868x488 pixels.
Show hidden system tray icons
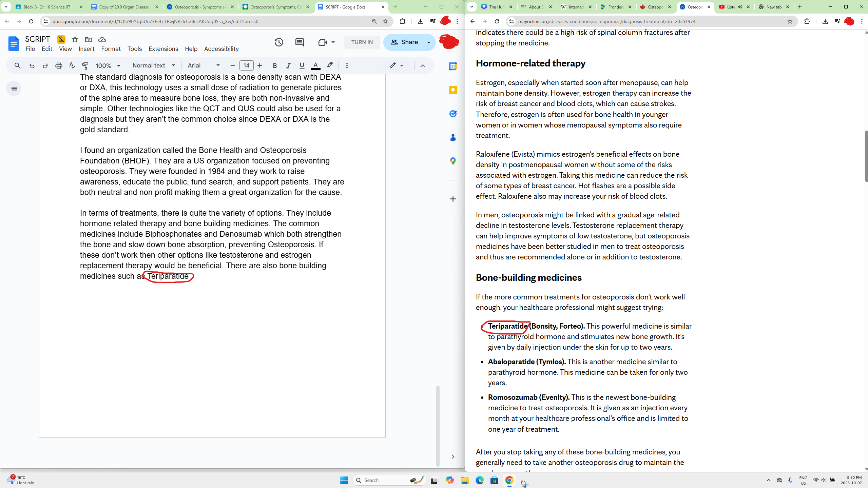[x=769, y=480]
